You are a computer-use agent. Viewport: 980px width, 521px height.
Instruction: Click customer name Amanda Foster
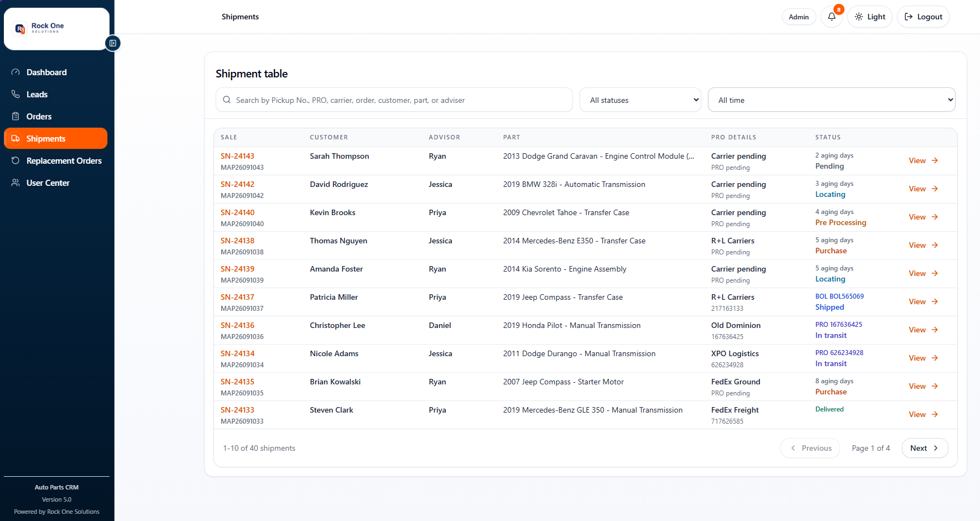coord(336,269)
